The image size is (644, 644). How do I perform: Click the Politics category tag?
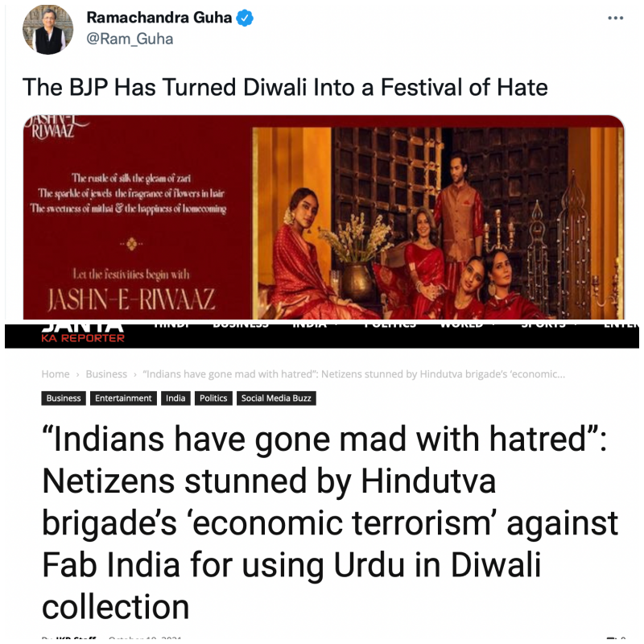coord(213,398)
